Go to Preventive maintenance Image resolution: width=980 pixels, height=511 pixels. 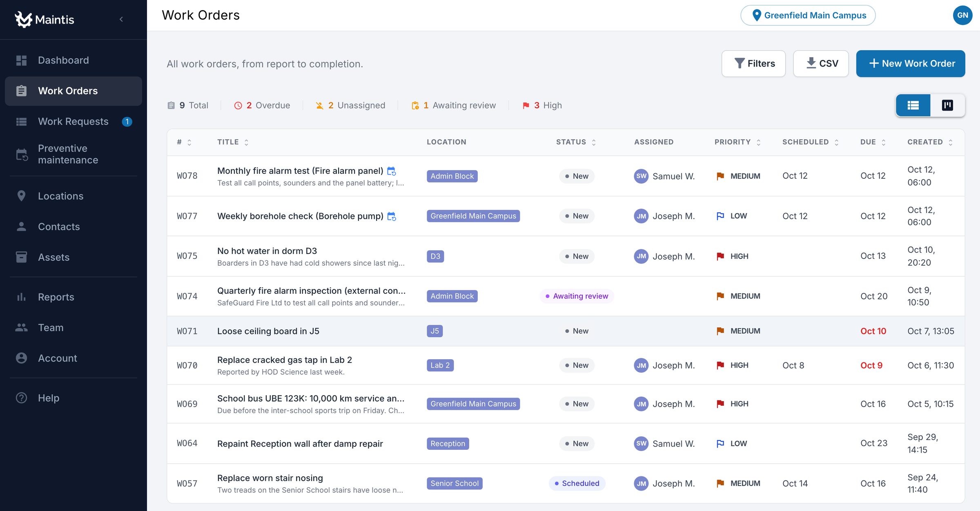coord(73,154)
